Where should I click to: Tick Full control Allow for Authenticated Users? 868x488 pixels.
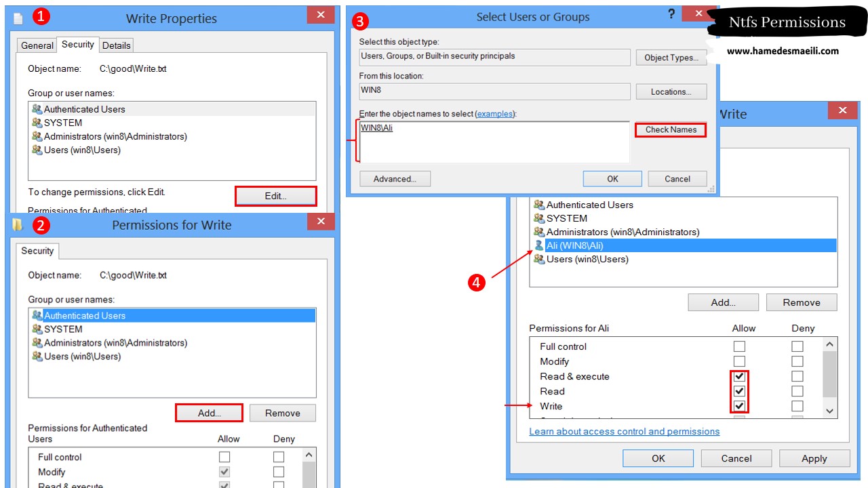[x=224, y=457]
